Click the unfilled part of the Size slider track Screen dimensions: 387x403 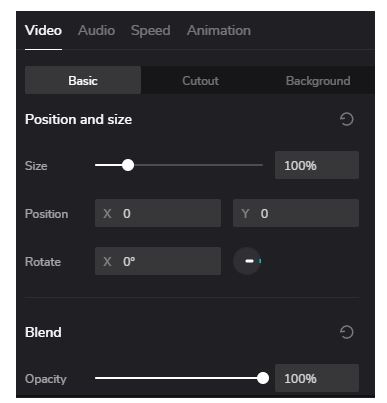pyautogui.click(x=198, y=165)
